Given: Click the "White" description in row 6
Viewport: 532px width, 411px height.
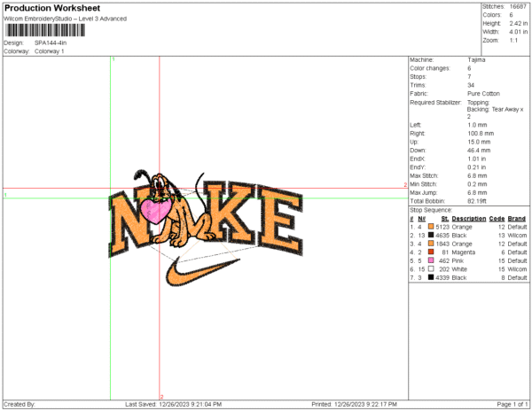Looking at the screenshot, I should (459, 269).
